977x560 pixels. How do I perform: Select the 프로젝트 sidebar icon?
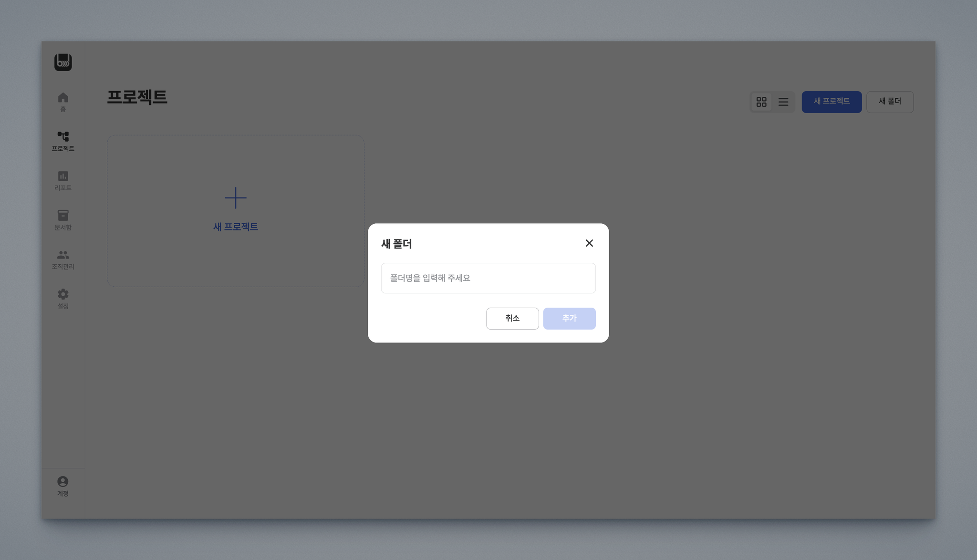(x=63, y=137)
